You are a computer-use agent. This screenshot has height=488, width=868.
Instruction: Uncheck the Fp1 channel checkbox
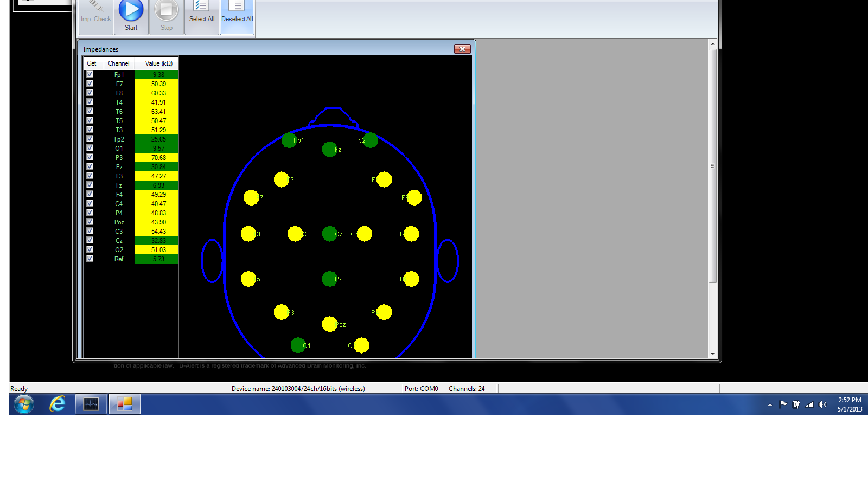90,74
